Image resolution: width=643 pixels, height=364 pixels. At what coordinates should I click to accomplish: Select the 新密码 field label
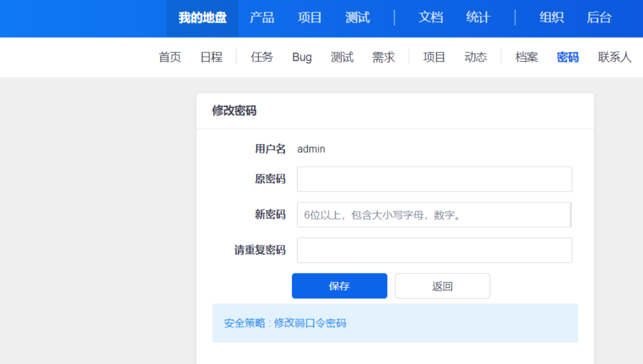pos(270,215)
